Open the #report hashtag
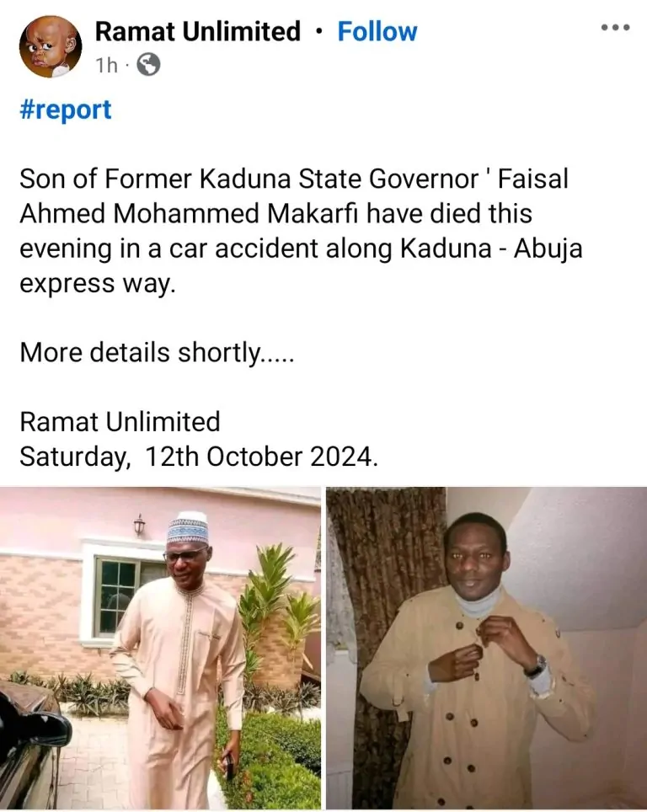This screenshot has width=647, height=812. click(66, 110)
